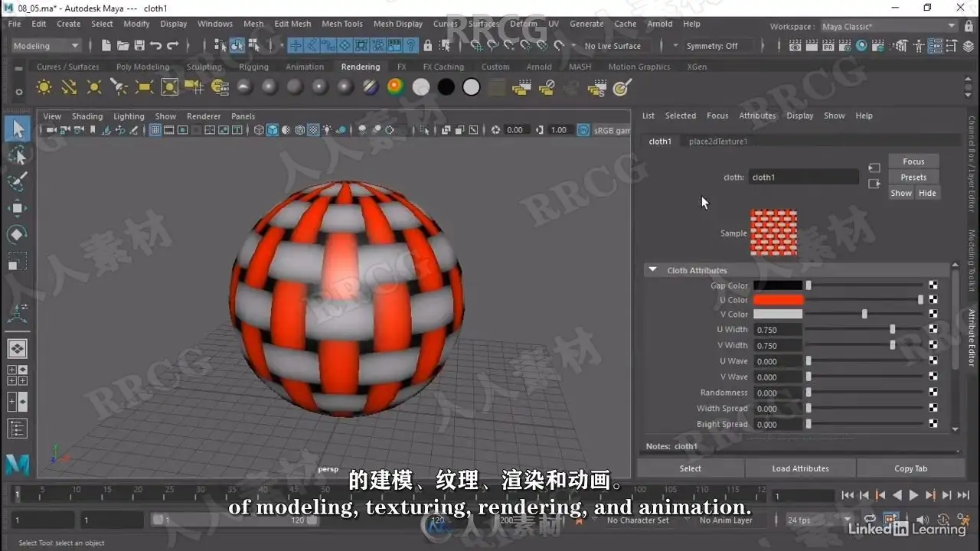Viewport: 980px width, 551px height.
Task: Open the Attributes menu in Attribute Editor
Action: click(x=757, y=116)
